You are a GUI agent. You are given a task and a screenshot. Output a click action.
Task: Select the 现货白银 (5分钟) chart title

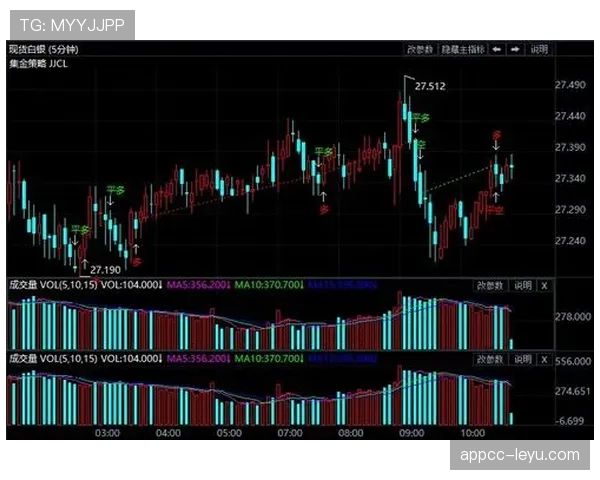pyautogui.click(x=50, y=48)
